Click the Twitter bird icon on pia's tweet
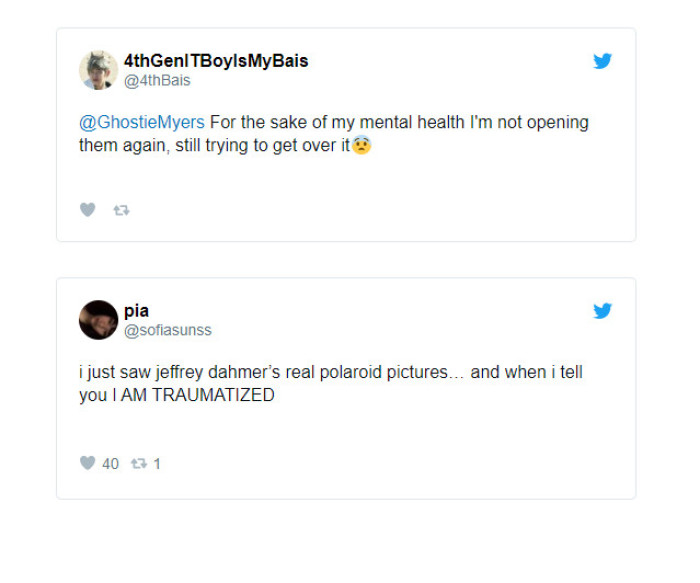 point(602,311)
